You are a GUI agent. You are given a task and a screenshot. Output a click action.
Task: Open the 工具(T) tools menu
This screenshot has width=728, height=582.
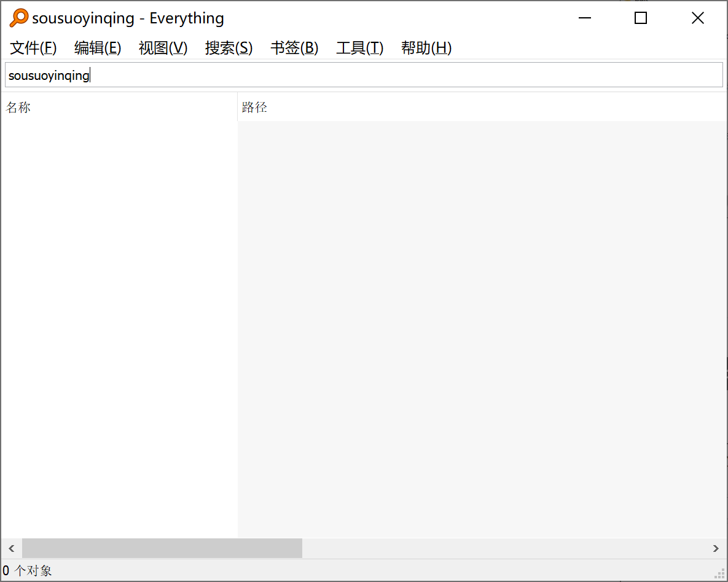[359, 48]
